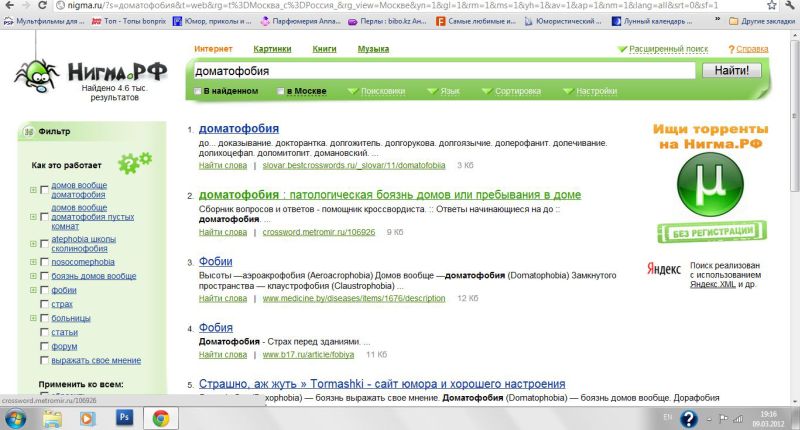Open the 'Язык' dropdown
The height and width of the screenshot is (430, 800).
(x=444, y=91)
